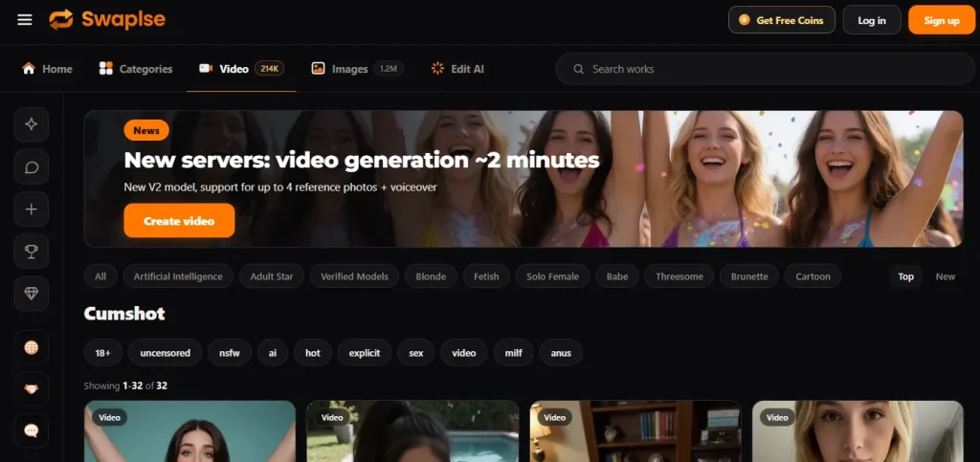
Task: Click the plus icon in the sidebar
Action: 32,209
